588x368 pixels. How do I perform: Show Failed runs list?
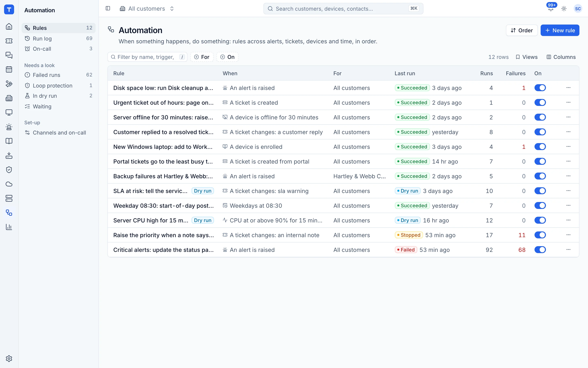coord(58,75)
